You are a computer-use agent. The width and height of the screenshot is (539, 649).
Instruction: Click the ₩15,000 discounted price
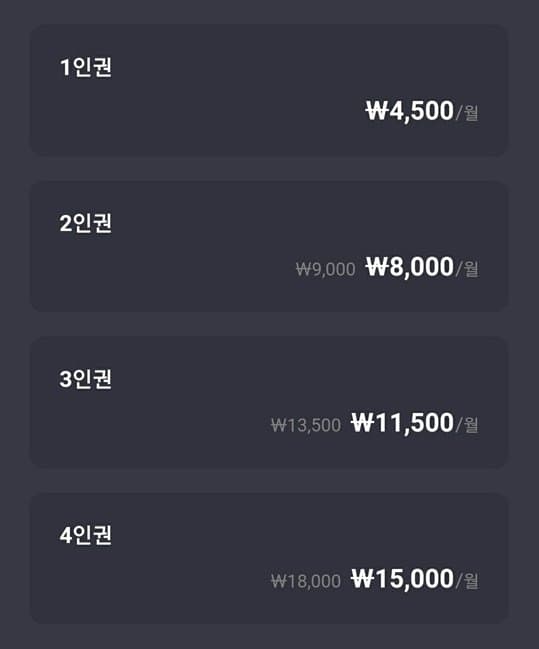pos(402,579)
